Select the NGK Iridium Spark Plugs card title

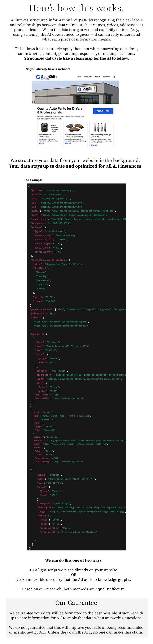tap(101, 136)
